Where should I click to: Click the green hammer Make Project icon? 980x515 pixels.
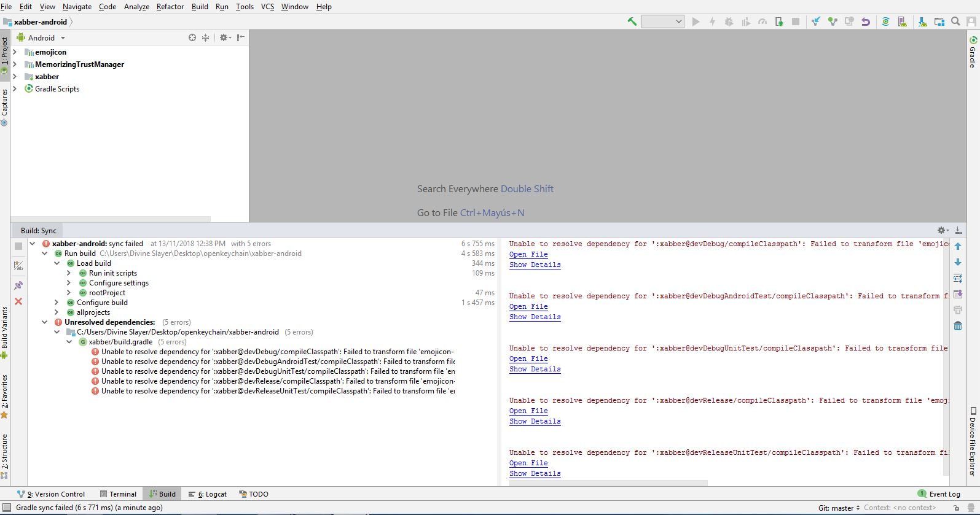click(632, 21)
